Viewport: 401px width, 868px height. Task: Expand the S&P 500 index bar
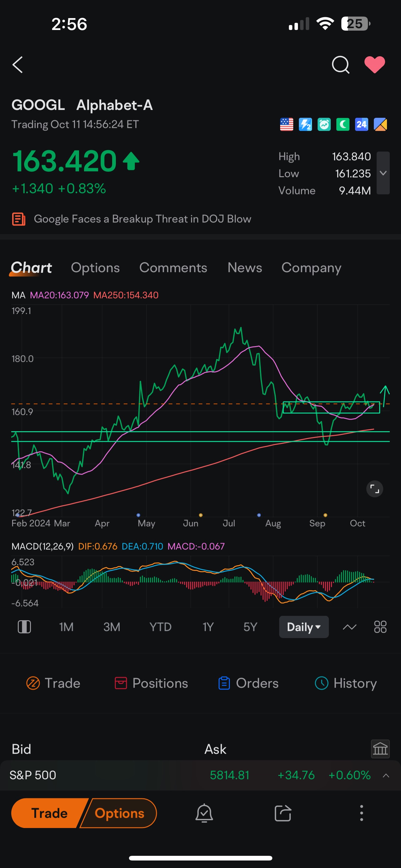click(386, 775)
